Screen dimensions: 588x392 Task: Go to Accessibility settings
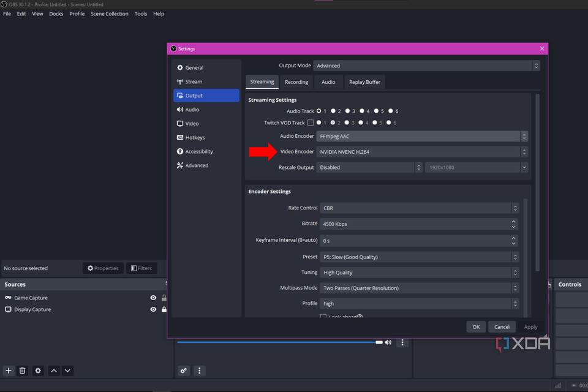[200, 151]
